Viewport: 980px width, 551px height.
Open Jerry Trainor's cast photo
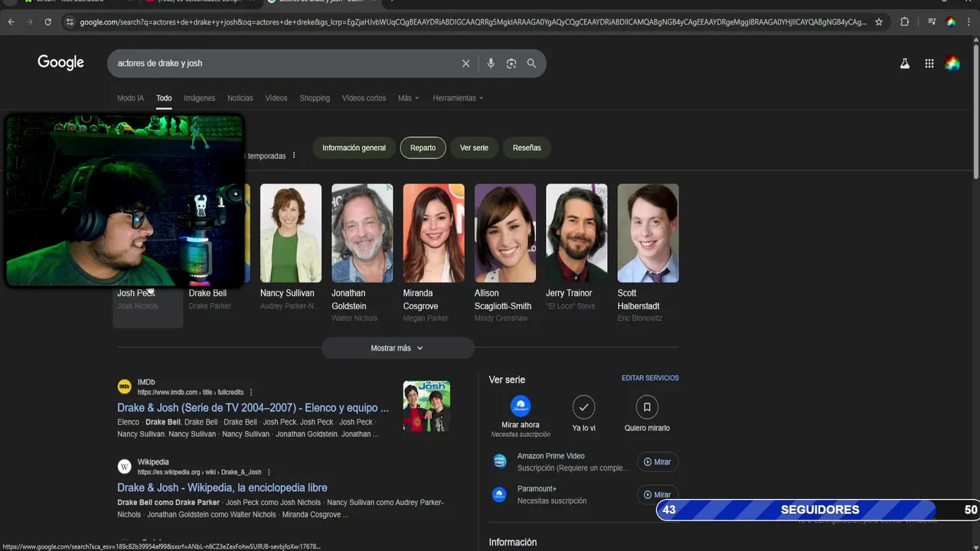[x=577, y=233]
